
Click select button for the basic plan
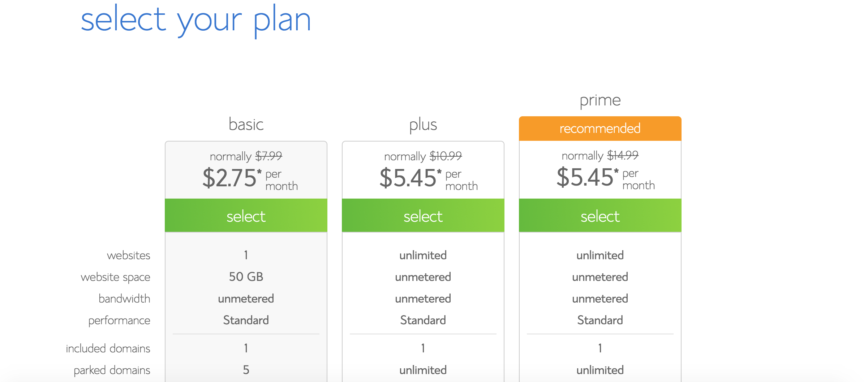(x=246, y=216)
